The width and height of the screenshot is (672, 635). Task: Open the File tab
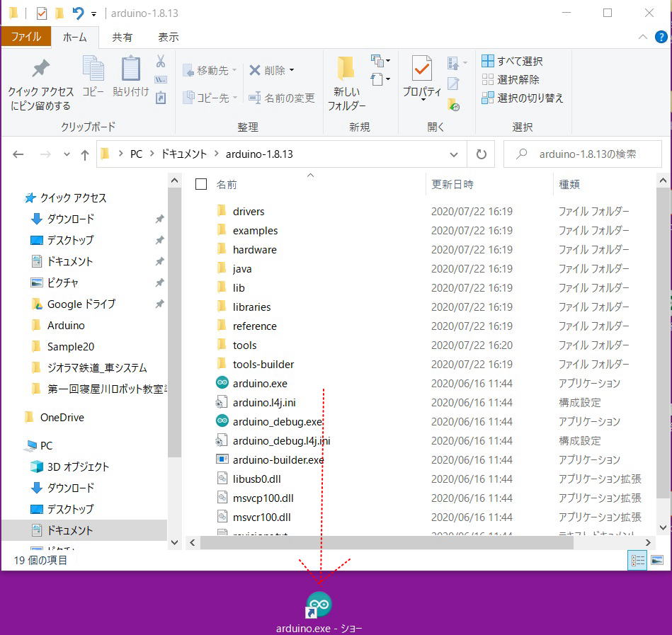click(x=26, y=37)
